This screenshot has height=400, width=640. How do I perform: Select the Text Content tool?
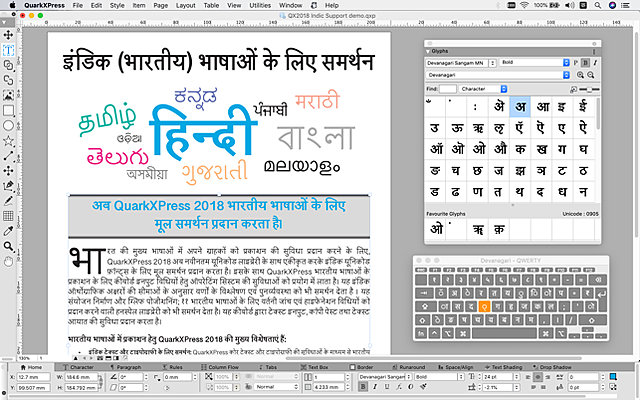tap(8, 50)
